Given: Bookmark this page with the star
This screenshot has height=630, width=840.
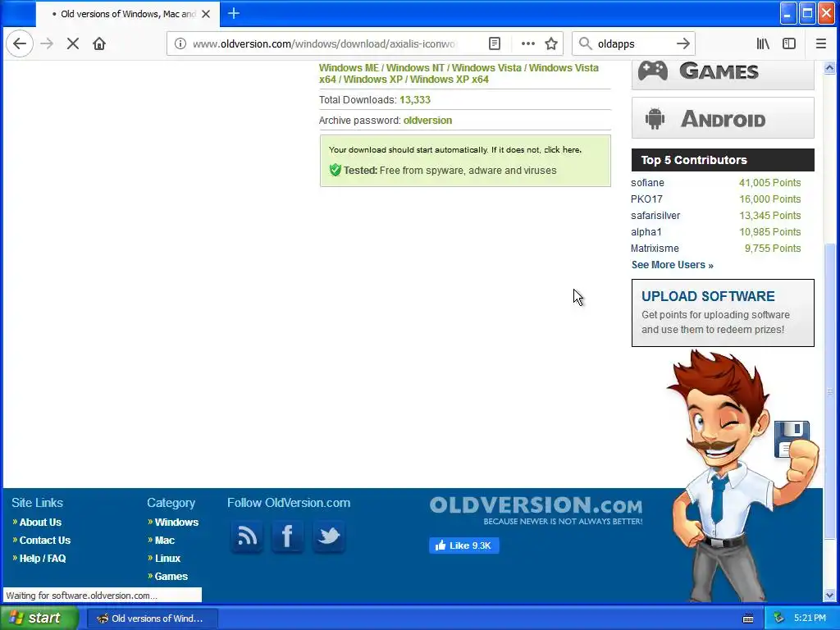Looking at the screenshot, I should pyautogui.click(x=551, y=44).
